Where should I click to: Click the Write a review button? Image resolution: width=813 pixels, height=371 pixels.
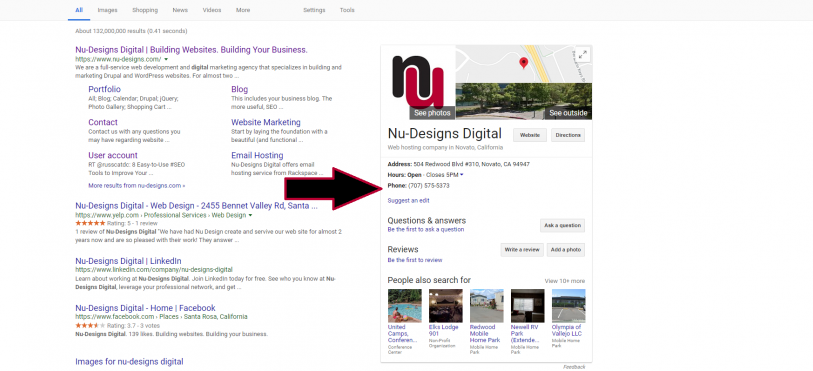click(x=522, y=250)
